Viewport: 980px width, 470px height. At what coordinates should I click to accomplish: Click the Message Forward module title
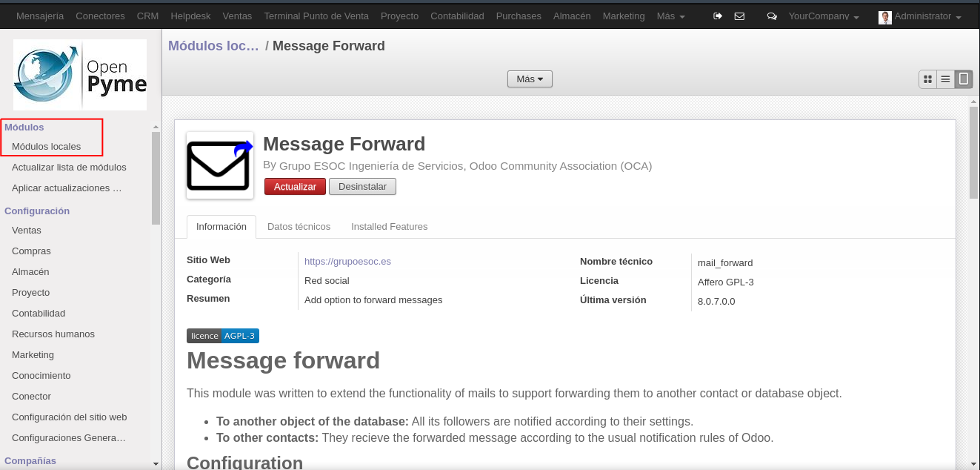tap(344, 144)
